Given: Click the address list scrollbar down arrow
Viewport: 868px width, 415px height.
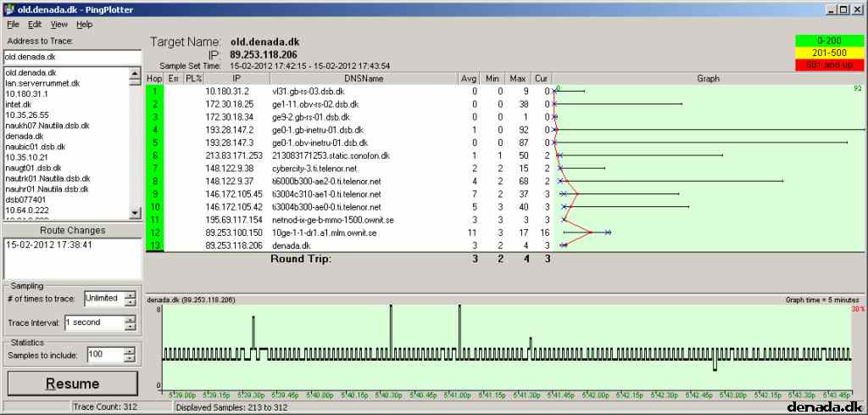Looking at the screenshot, I should [x=135, y=213].
